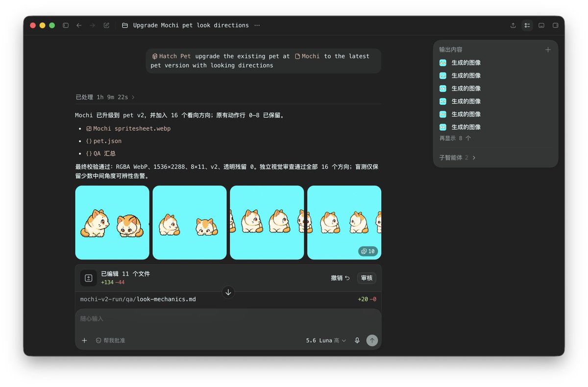Click 撤销 to undo the edits
Screen dimensions: 588x387
coord(340,278)
